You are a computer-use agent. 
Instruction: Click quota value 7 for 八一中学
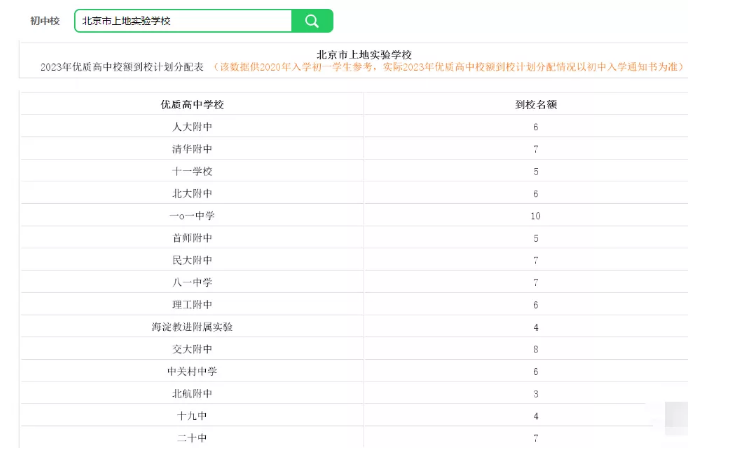536,283
